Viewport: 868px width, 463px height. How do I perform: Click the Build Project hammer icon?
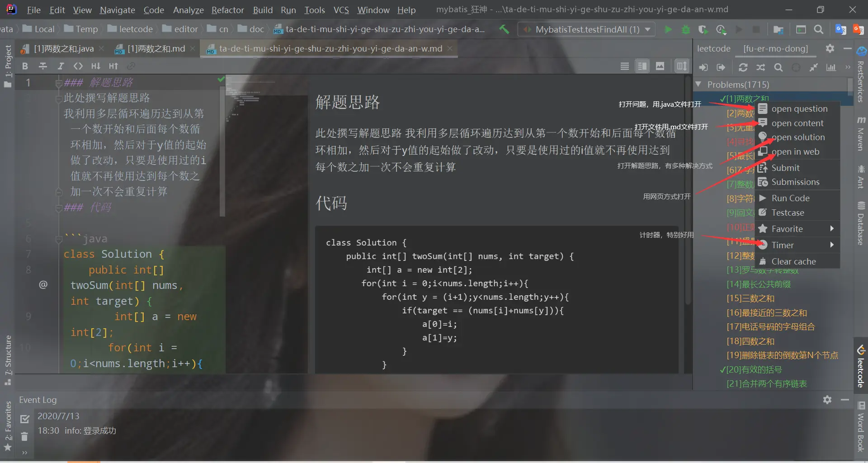[504, 29]
